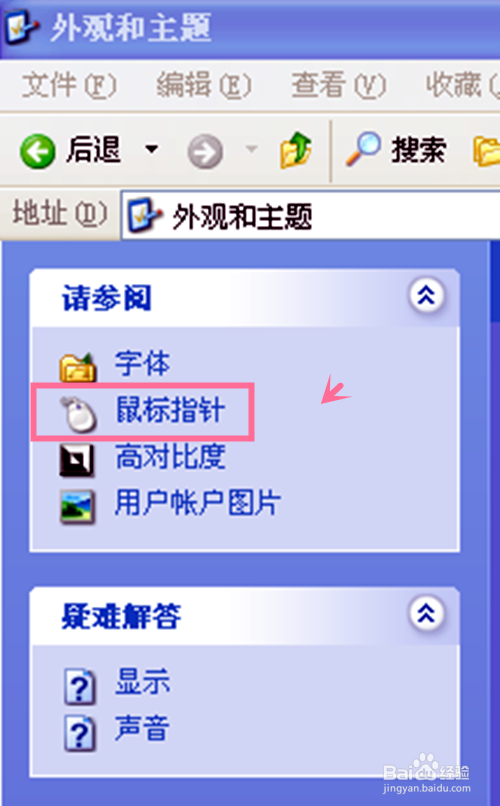Image resolution: width=500 pixels, height=806 pixels.
Task: Click the help icon beside 声音
Action: click(80, 733)
